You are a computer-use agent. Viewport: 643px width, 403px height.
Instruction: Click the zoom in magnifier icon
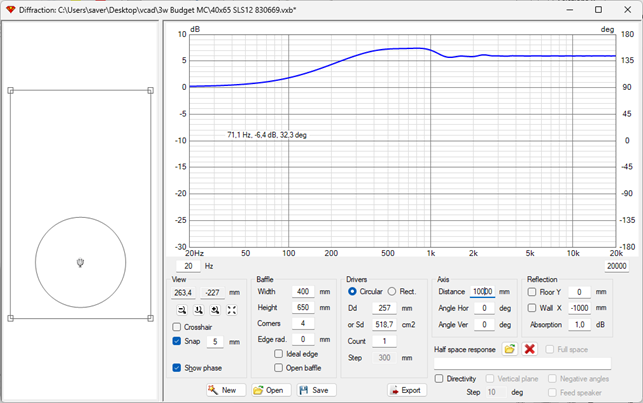[x=215, y=310]
